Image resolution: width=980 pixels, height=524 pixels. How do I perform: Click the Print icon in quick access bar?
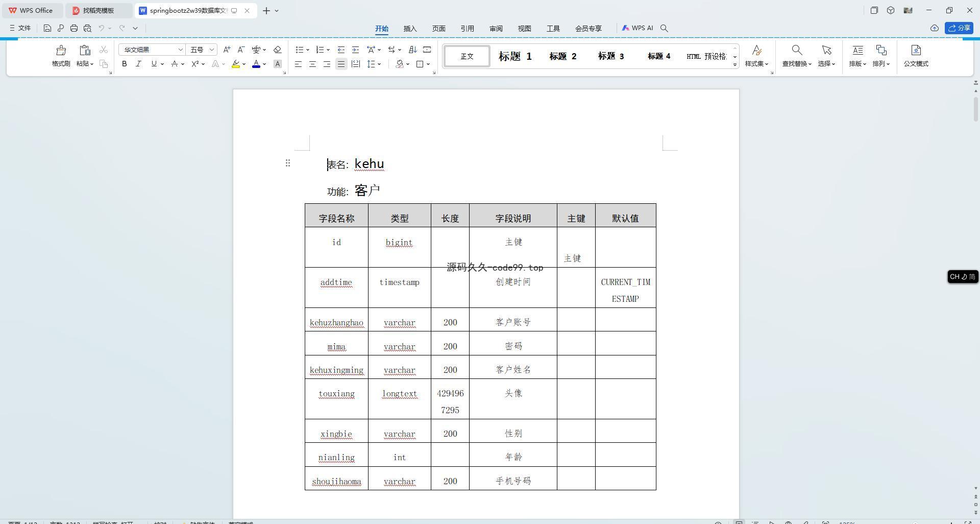tap(74, 28)
